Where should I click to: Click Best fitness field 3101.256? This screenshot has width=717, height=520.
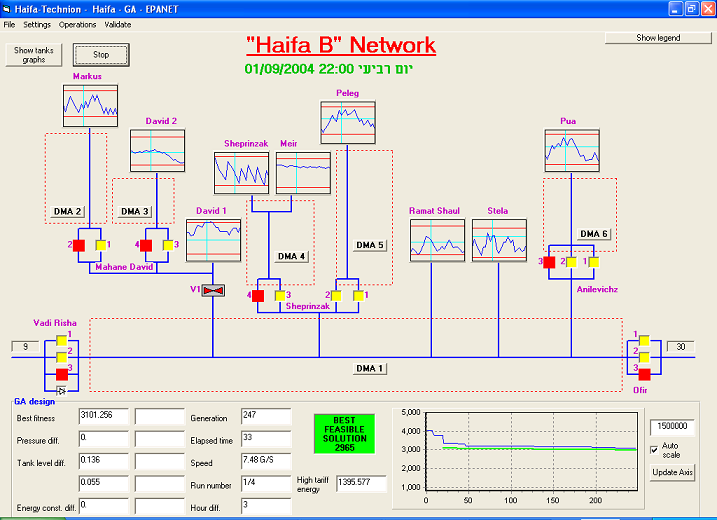[x=104, y=417]
